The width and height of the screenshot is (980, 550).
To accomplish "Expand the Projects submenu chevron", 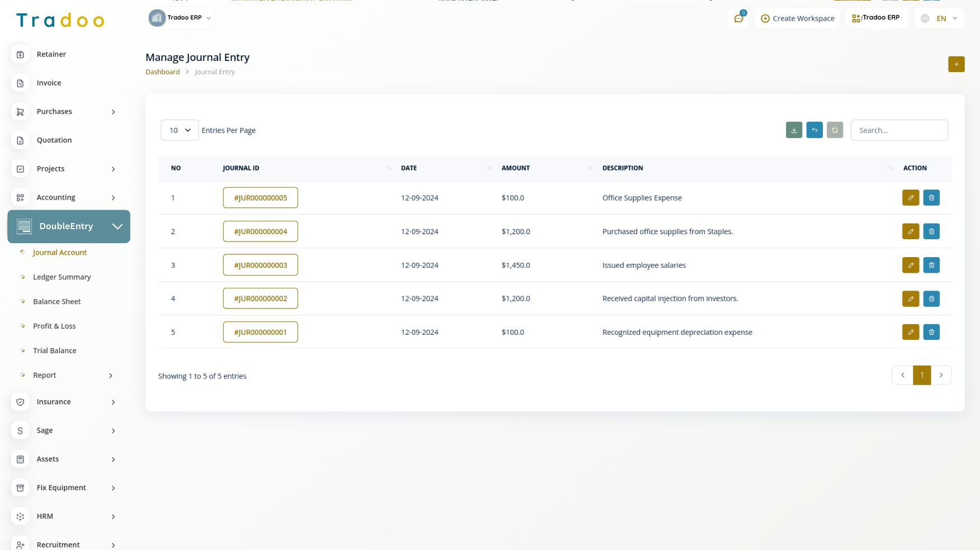I will pyautogui.click(x=113, y=169).
